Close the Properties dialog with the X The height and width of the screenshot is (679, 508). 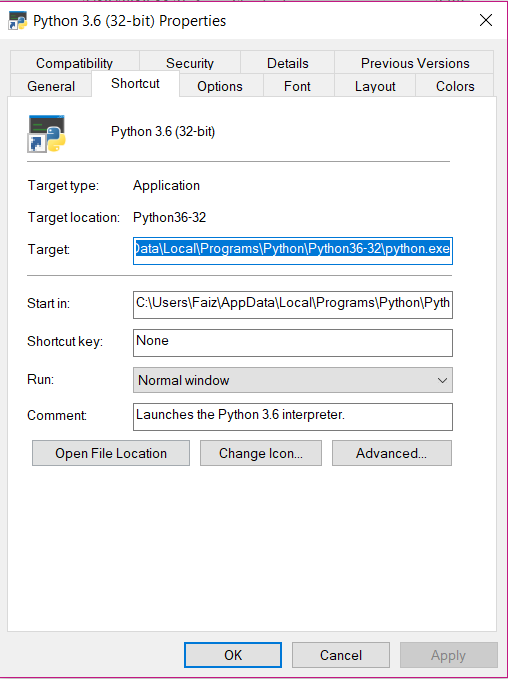coord(486,20)
